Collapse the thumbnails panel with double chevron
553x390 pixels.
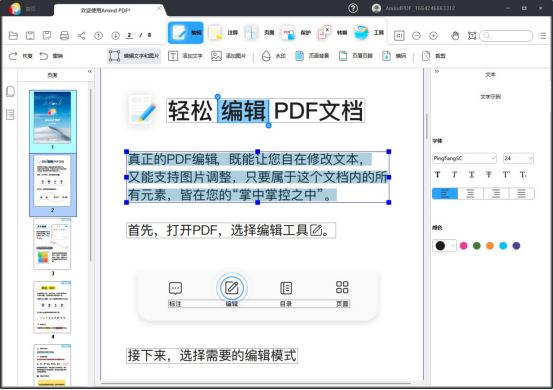pyautogui.click(x=90, y=72)
